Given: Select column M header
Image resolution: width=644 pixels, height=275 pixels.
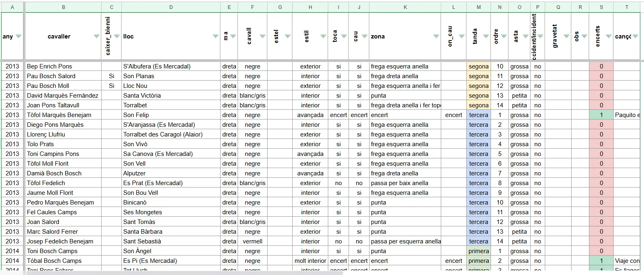Looking at the screenshot, I should coord(478,7).
